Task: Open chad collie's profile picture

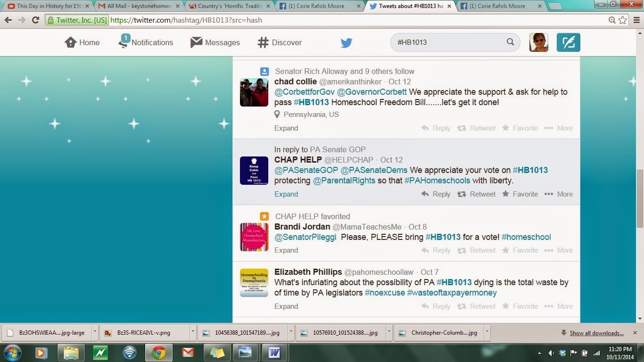Action: click(254, 92)
